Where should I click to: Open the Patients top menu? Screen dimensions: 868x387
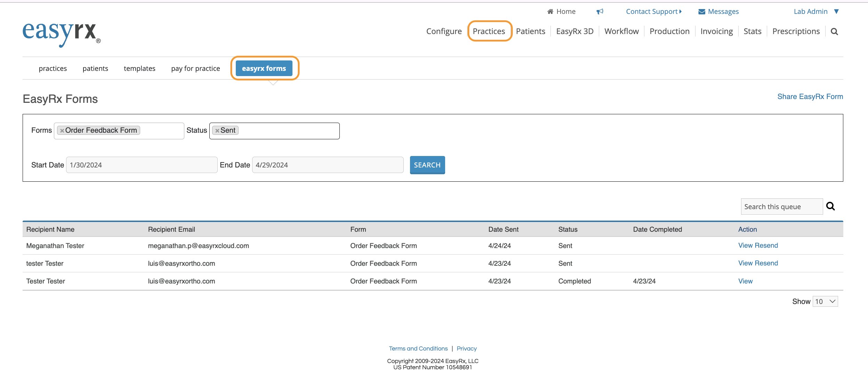click(x=530, y=31)
